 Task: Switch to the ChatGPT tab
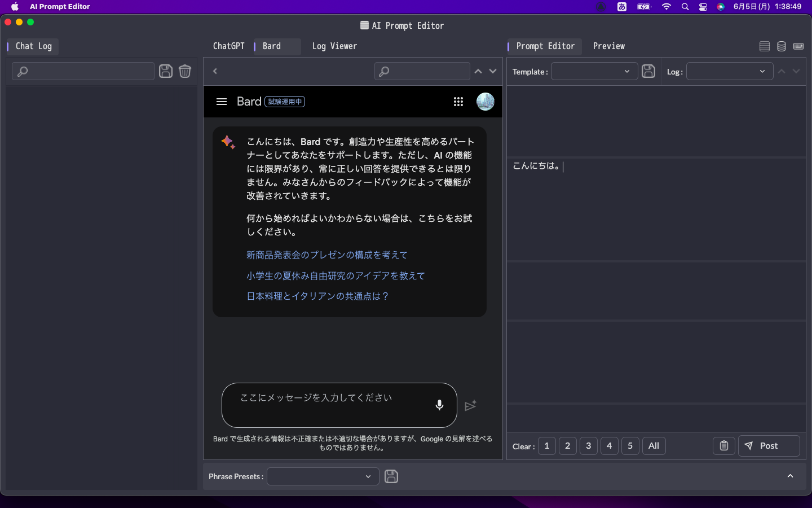pos(229,46)
